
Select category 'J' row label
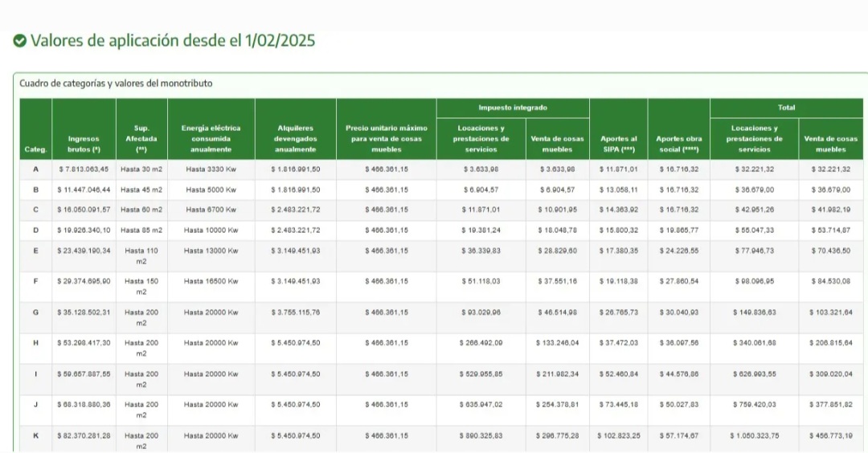[x=35, y=404]
